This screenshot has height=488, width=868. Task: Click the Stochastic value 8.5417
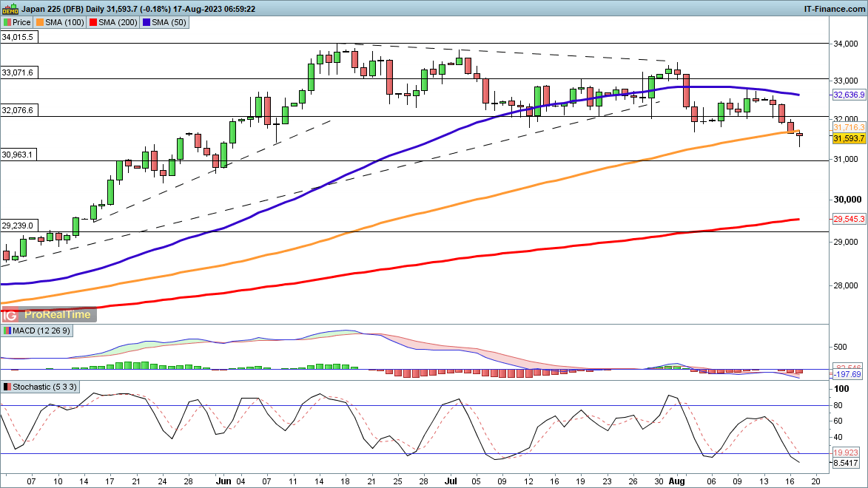click(846, 463)
